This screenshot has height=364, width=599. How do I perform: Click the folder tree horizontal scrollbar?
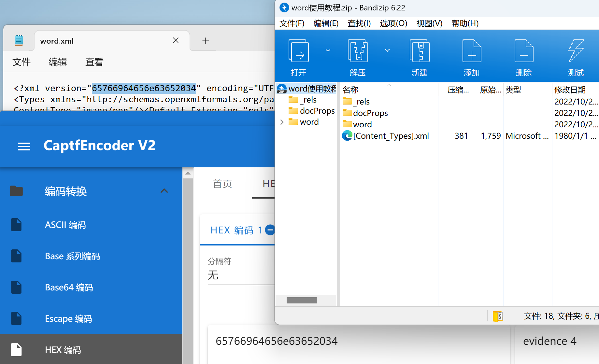click(302, 300)
